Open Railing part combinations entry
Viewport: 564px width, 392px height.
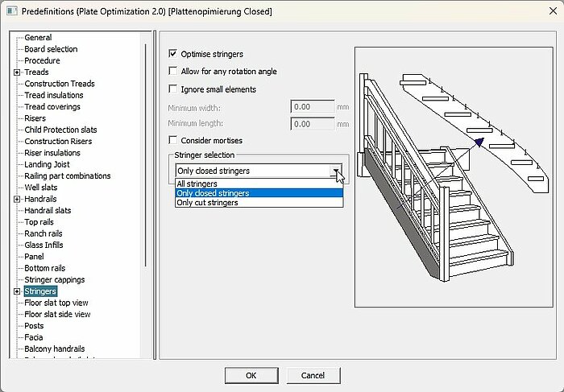tap(67, 175)
